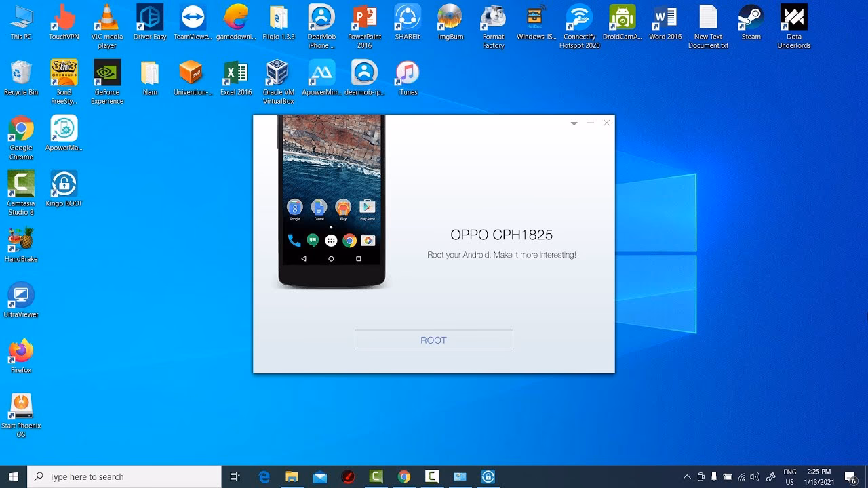Viewport: 868px width, 488px height.
Task: Open File Explorer from the taskbar
Action: point(292,476)
